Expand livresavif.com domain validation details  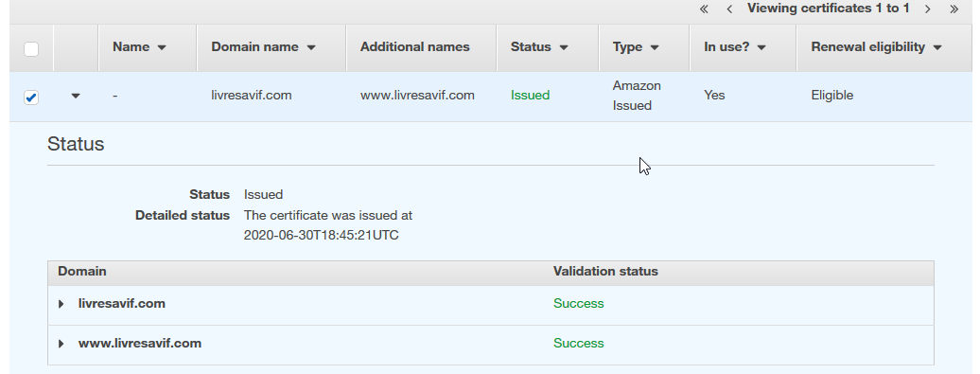pos(61,304)
